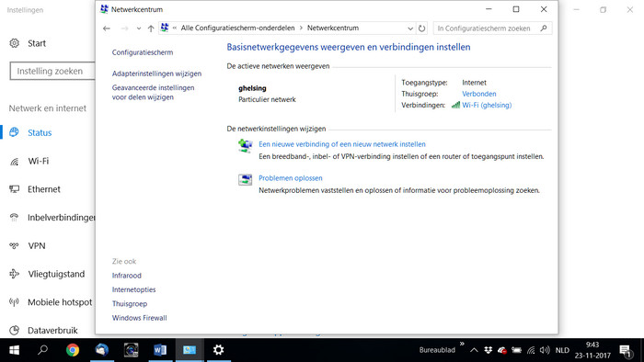Click the NLD language indicator

pos(562,350)
